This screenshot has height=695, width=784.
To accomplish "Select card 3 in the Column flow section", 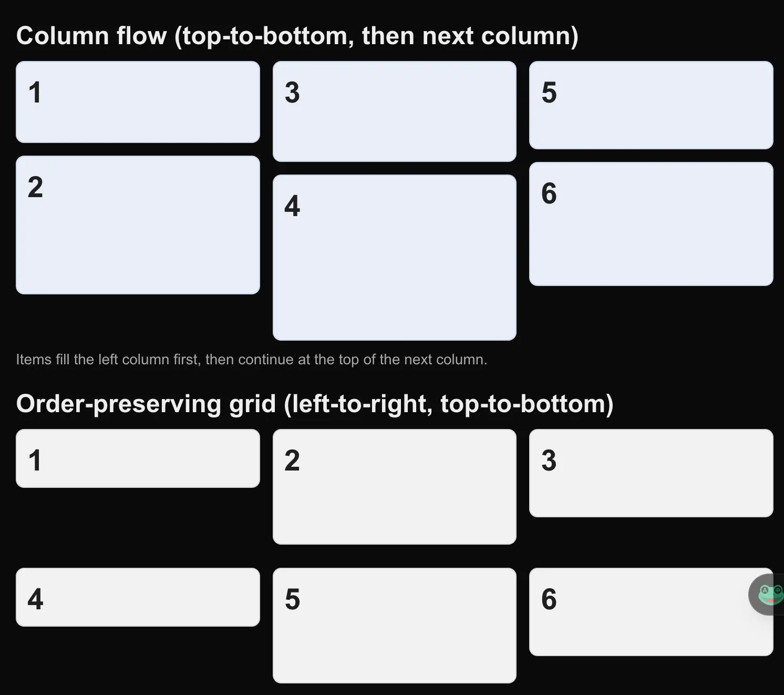I will [394, 111].
